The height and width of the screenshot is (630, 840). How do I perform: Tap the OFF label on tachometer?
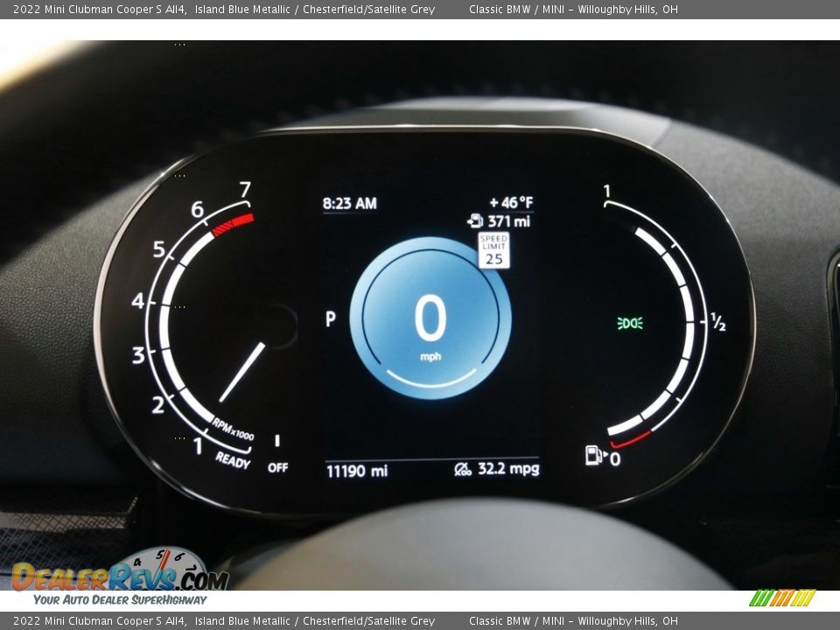(x=278, y=467)
